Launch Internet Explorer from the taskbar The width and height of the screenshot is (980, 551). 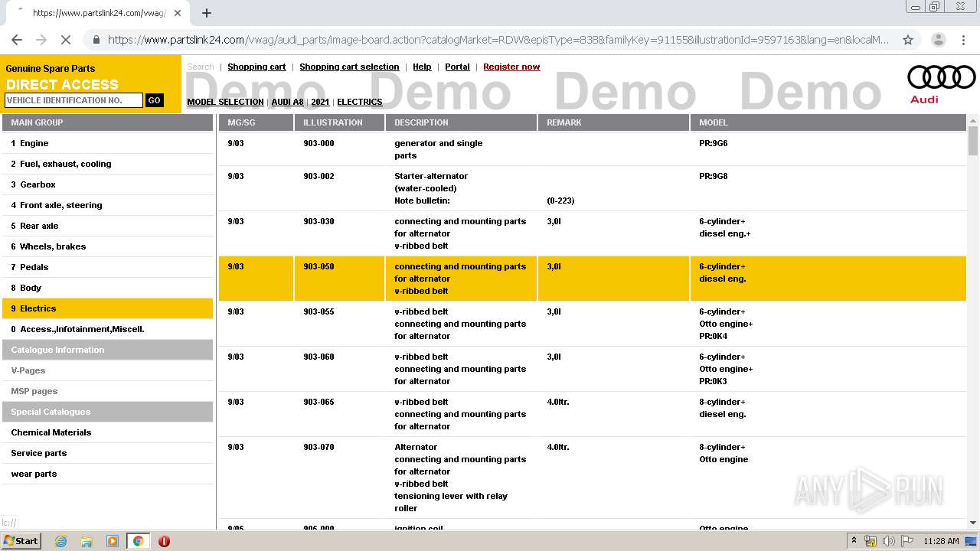[x=61, y=541]
